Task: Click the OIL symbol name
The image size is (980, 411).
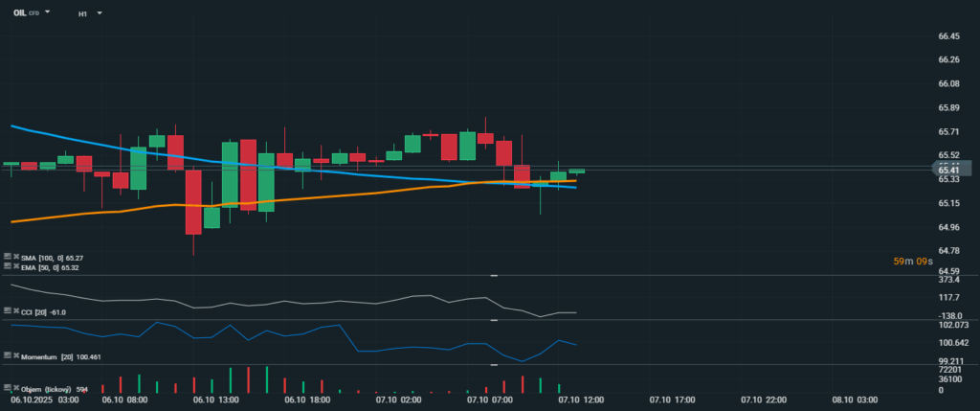Action: (x=18, y=13)
